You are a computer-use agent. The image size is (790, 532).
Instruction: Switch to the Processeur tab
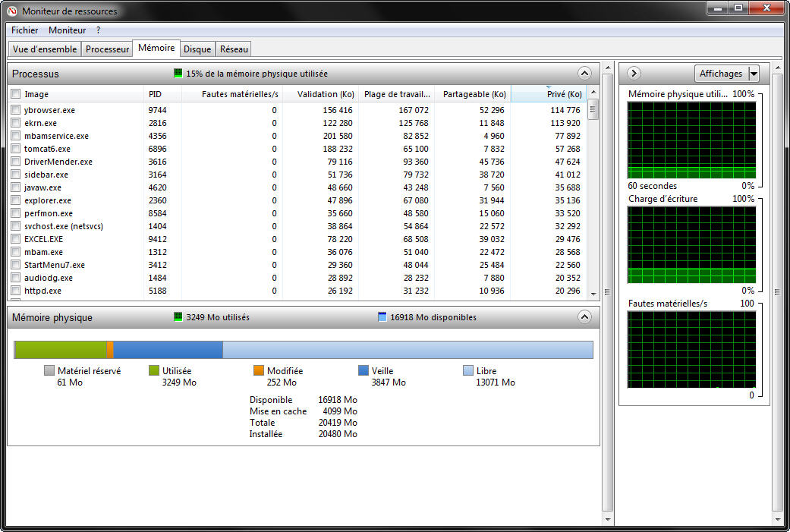107,49
